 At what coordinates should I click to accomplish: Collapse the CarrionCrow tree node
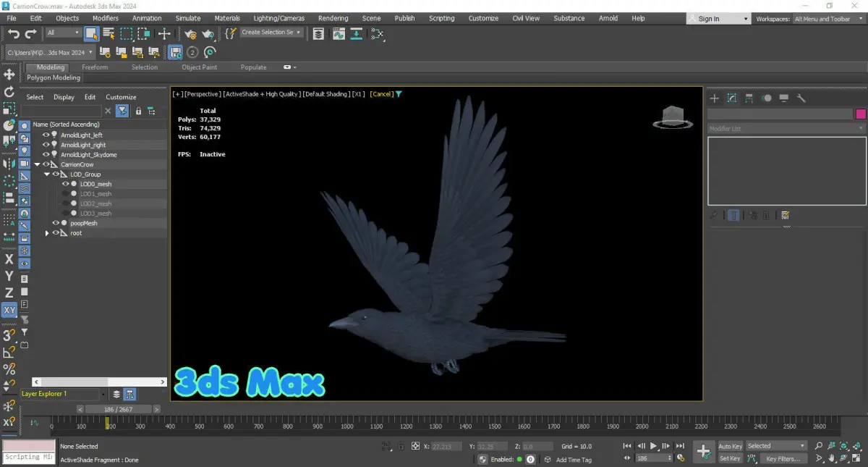(x=37, y=164)
